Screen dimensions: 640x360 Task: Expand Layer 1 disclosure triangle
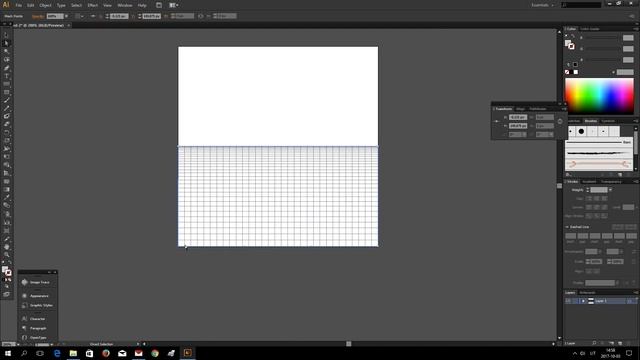(x=583, y=301)
